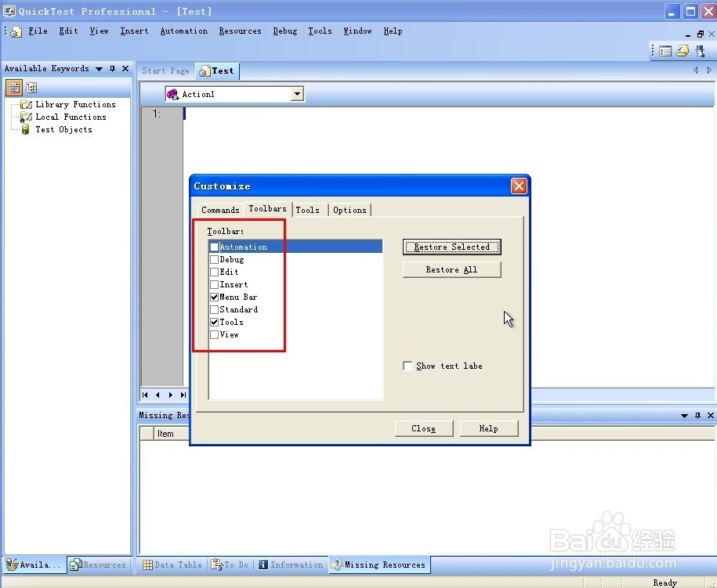
Task: Close Customize dialog with red X
Action: (519, 186)
